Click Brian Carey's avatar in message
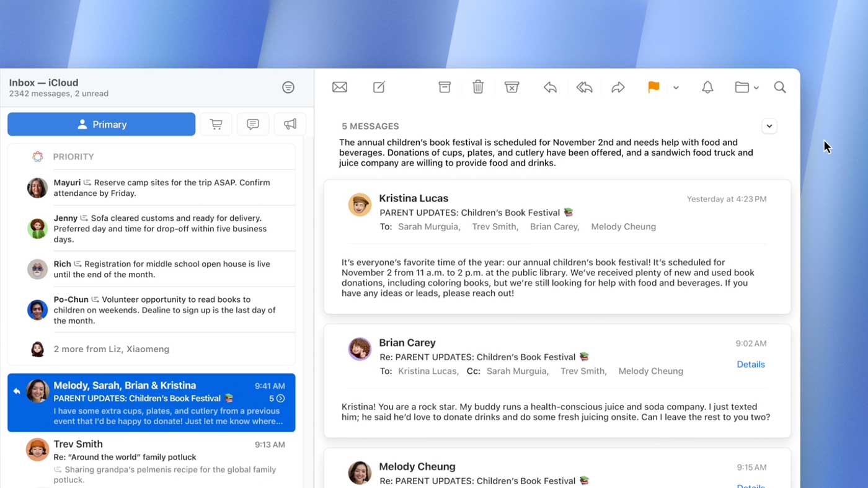Screen dimensions: 868x488 tap(360, 349)
